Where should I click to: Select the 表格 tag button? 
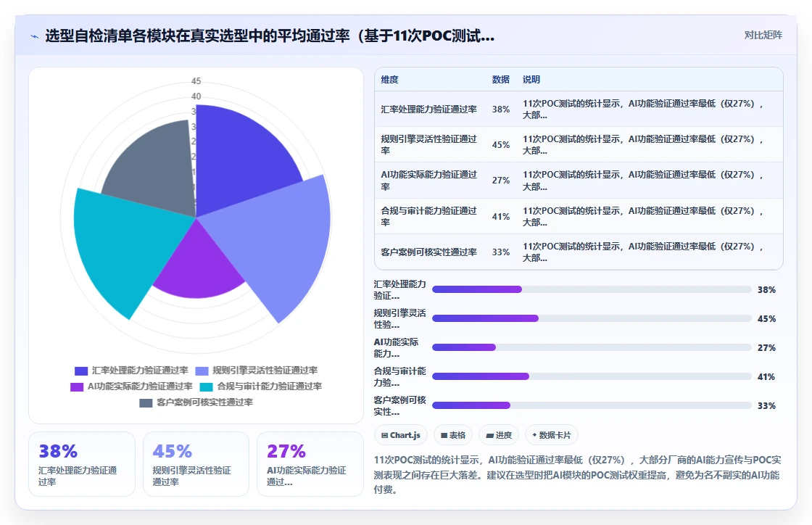pos(453,435)
